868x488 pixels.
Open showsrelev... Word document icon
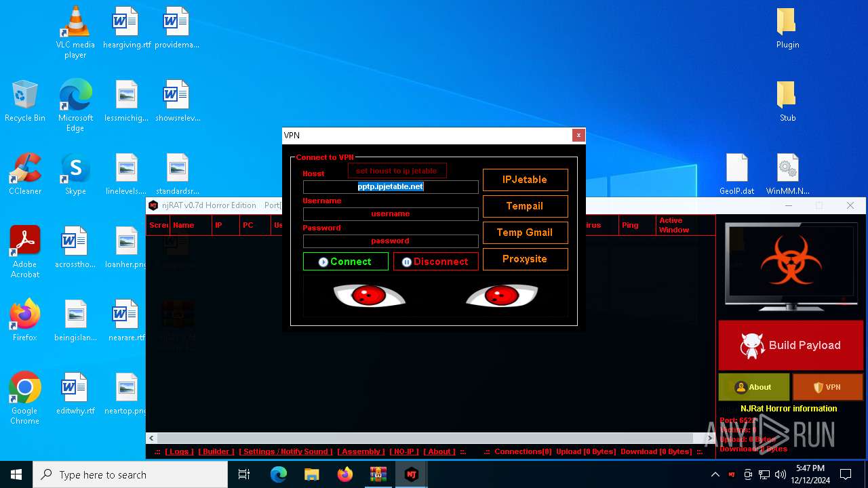click(177, 101)
